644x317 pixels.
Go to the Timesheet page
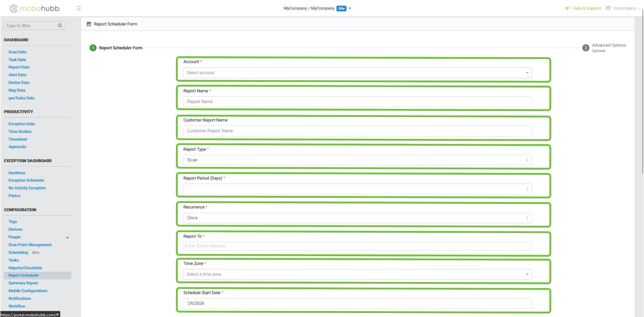(18, 140)
